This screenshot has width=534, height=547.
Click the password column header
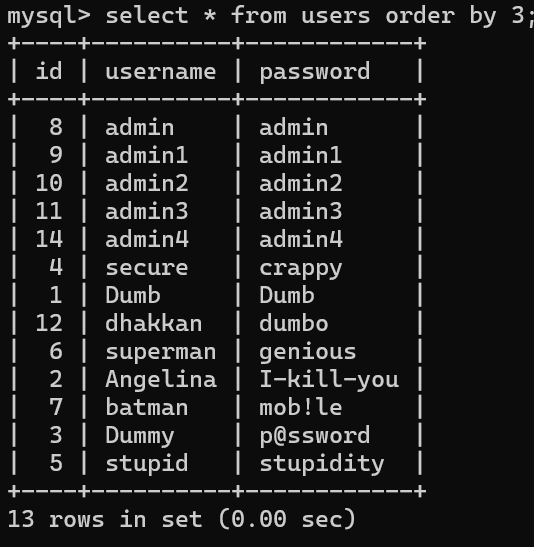[x=315, y=72]
